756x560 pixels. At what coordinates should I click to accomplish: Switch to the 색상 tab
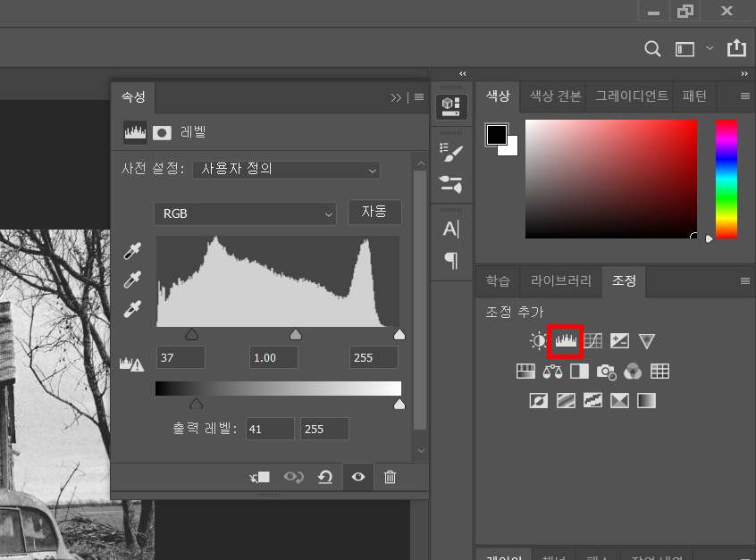pos(498,96)
